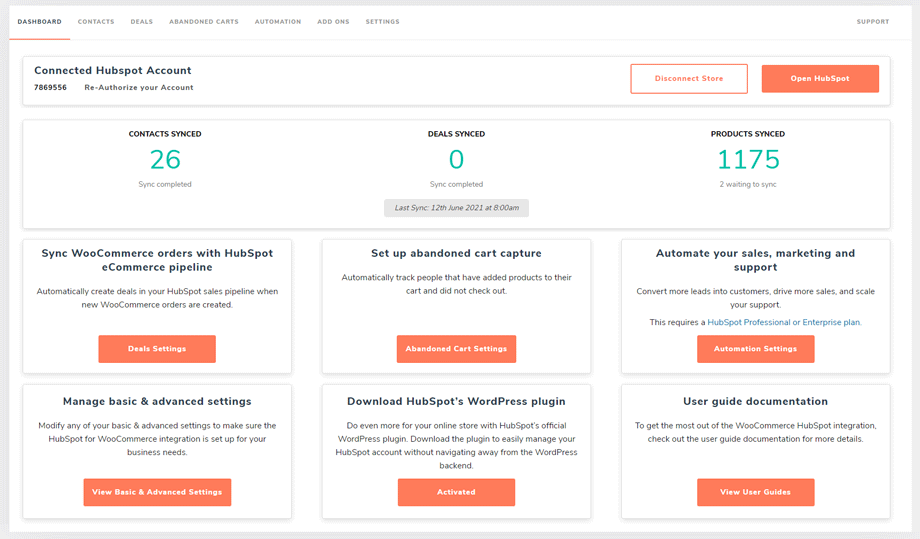This screenshot has width=920, height=539.
Task: Open Deals Settings
Action: coord(157,349)
